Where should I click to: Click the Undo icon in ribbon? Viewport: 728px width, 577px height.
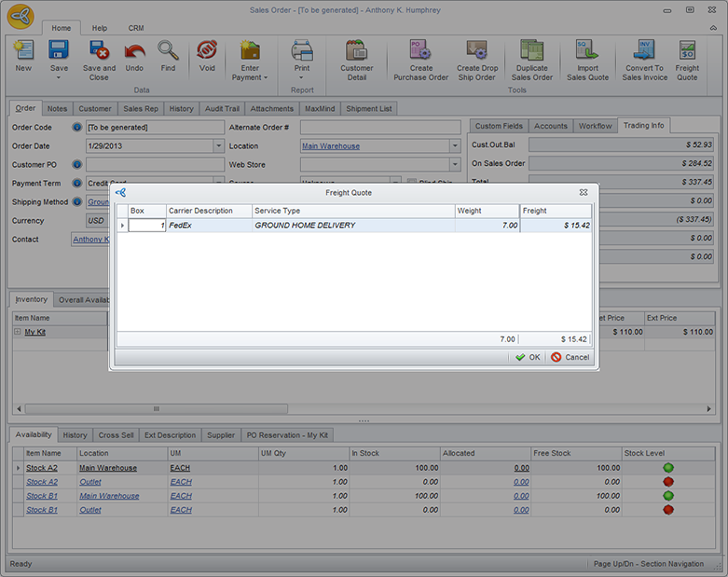(134, 50)
